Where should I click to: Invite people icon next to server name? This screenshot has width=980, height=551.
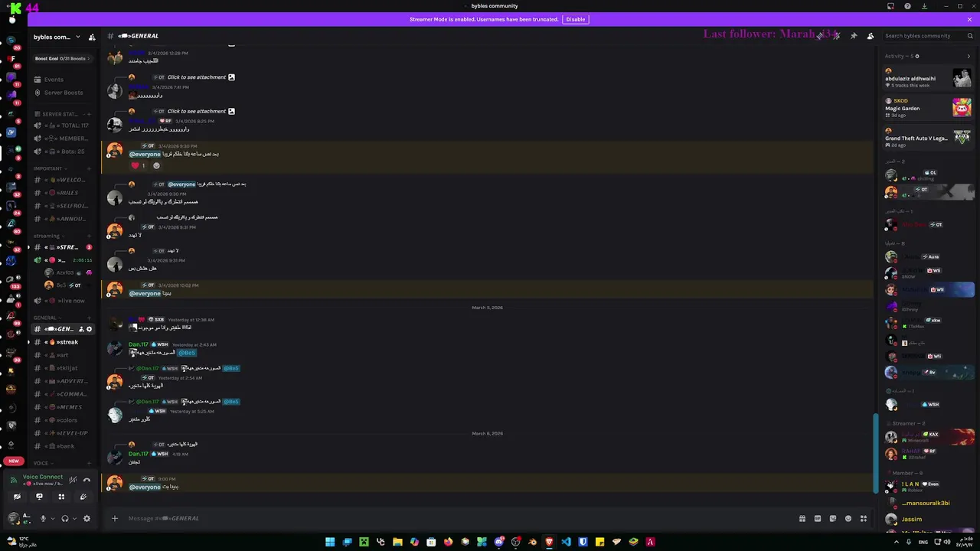pos(92,37)
